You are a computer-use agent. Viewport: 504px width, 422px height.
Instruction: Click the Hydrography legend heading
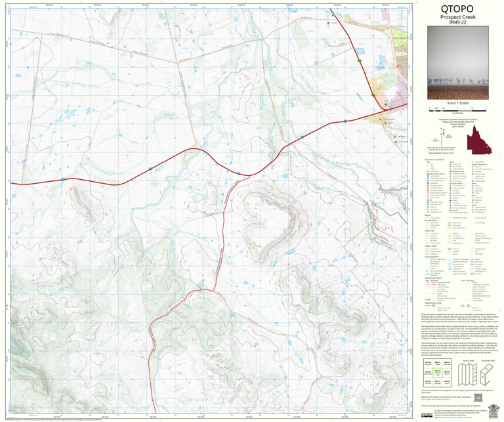coord(432,257)
